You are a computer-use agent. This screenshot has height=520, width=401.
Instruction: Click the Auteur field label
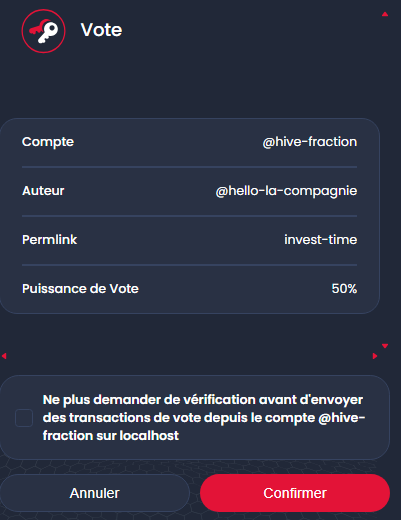pos(43,191)
